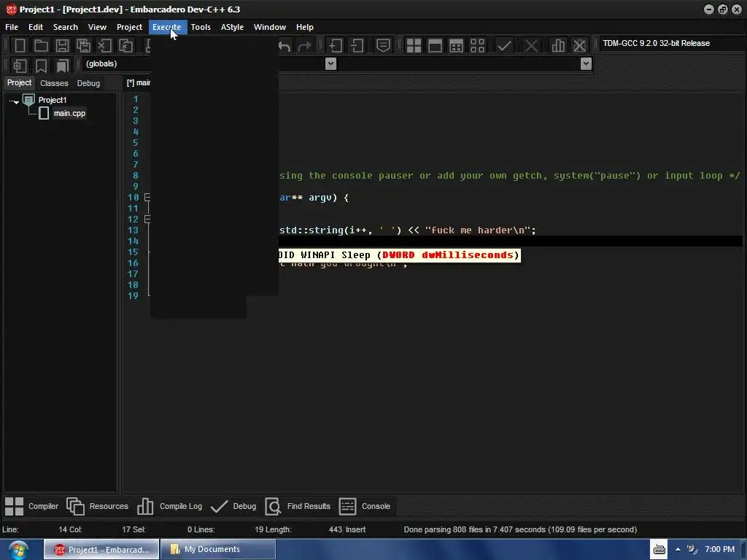Delete profiling information via toolbar icon
Screen dimensions: 747x560
point(579,46)
